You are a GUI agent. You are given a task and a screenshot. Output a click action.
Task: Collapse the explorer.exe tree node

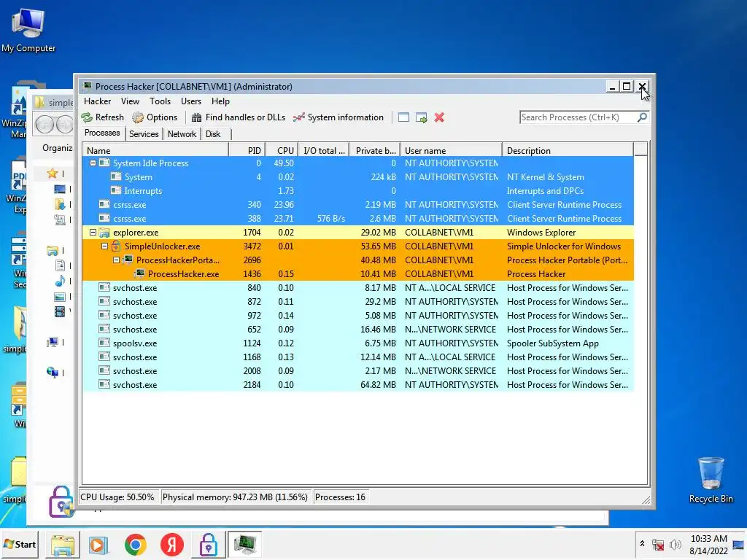click(93, 233)
